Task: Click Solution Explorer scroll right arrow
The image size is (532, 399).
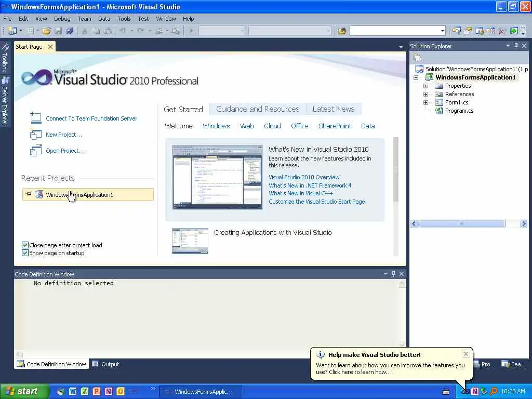Action: point(524,223)
